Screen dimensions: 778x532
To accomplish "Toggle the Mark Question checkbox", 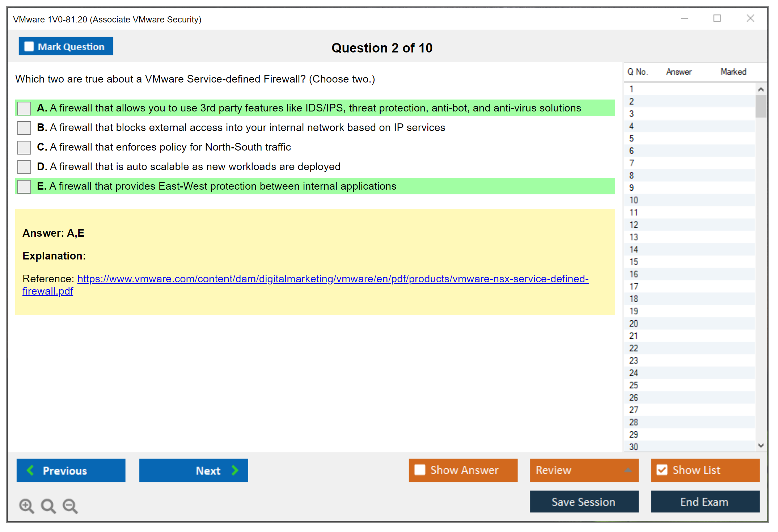I will (x=29, y=47).
